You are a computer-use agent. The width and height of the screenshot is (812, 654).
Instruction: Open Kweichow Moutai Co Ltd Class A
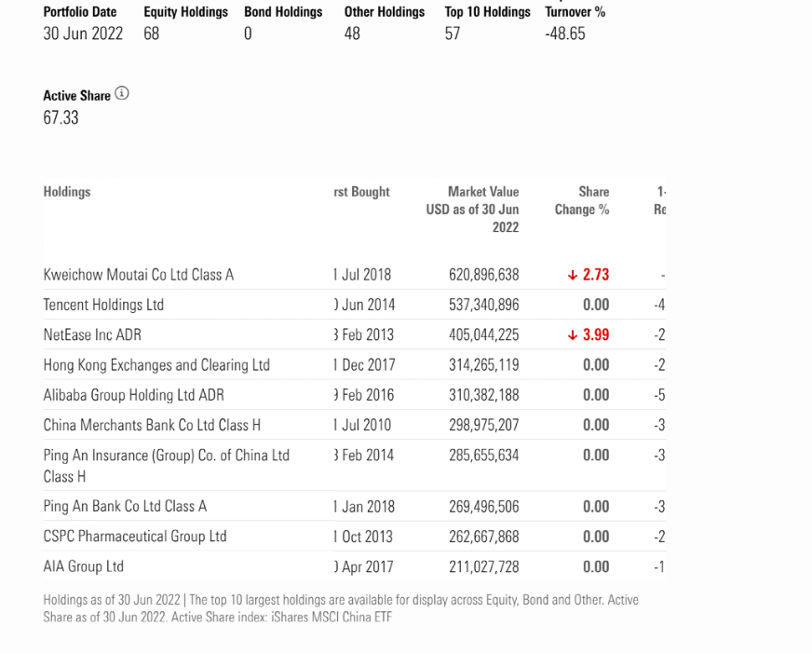pyautogui.click(x=139, y=275)
